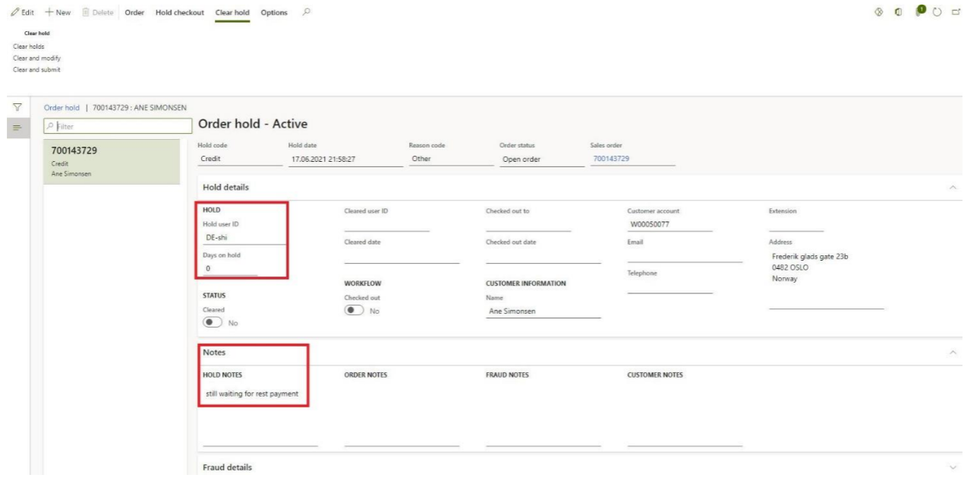Show the filter pane funnel icon
The height and width of the screenshot is (481, 980).
tap(16, 111)
